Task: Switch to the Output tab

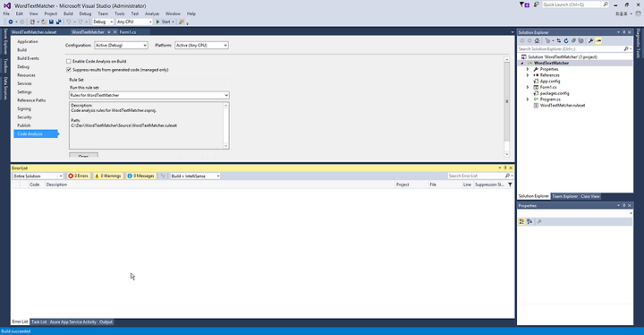Action: click(x=106, y=322)
